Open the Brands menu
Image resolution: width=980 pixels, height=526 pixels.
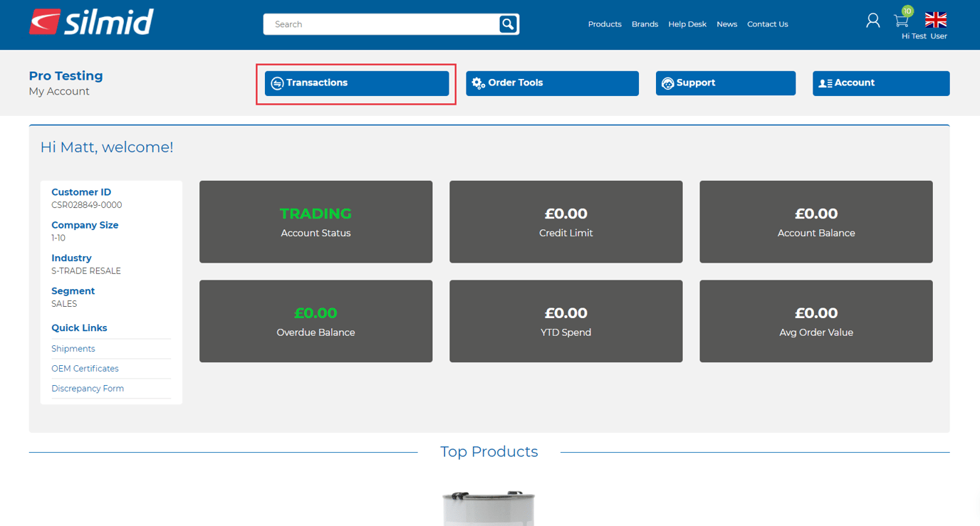point(645,24)
